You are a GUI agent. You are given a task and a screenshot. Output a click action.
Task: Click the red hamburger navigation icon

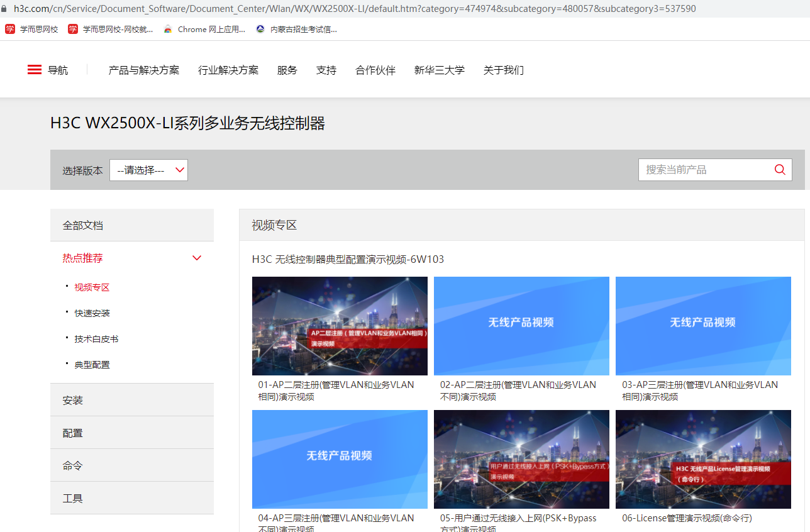35,70
